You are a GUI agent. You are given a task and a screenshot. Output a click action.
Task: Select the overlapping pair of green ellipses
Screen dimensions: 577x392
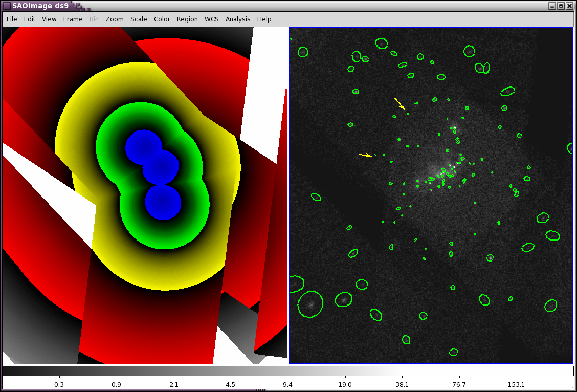pyautogui.click(x=482, y=68)
